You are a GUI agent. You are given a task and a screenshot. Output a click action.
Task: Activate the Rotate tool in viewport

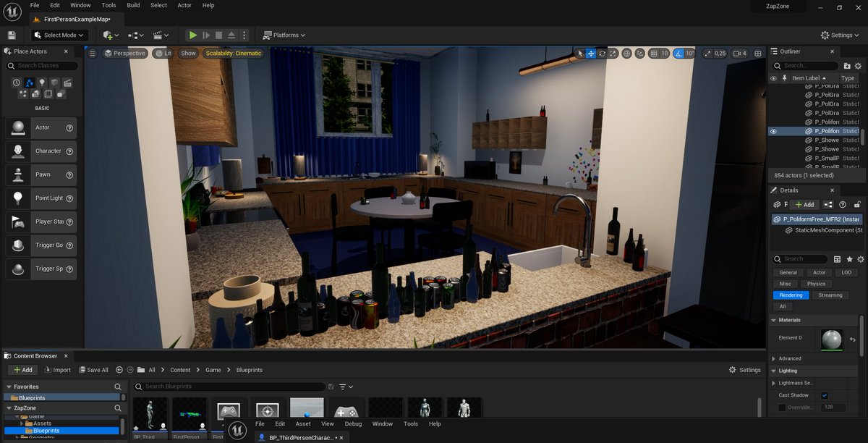(x=602, y=54)
